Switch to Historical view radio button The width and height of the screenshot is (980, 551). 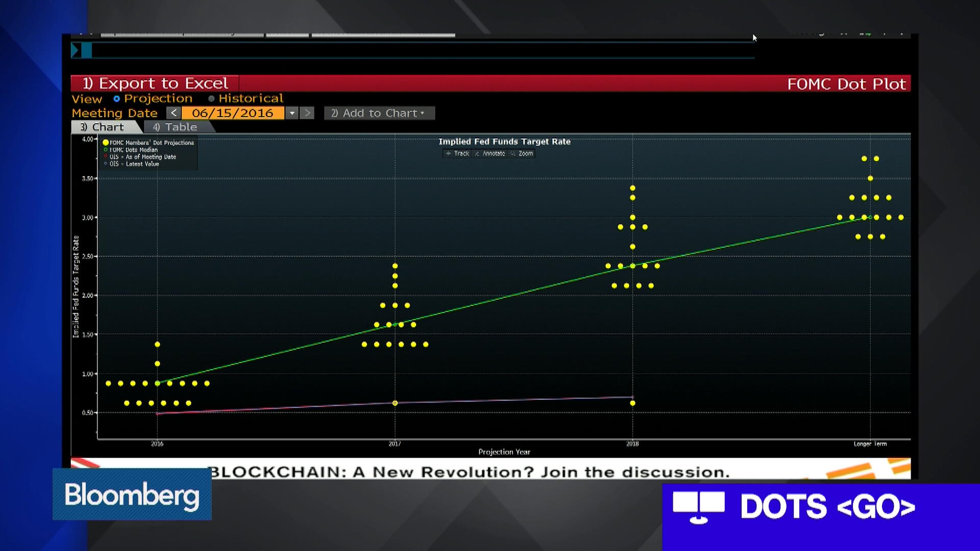point(211,98)
